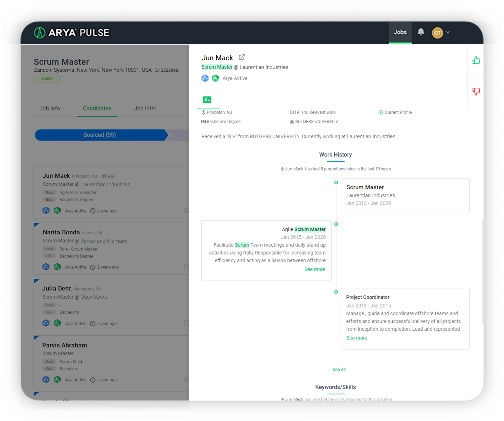Screen dimensions: 504x421
Task: Click the Rutgers University institution icon
Action: (x=292, y=122)
